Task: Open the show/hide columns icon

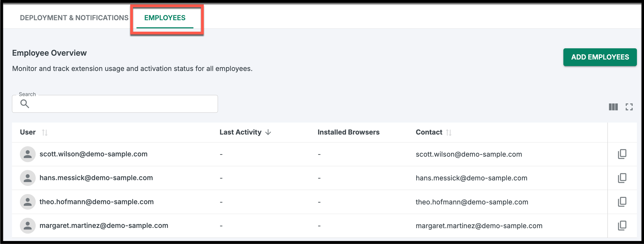Action: [x=613, y=107]
